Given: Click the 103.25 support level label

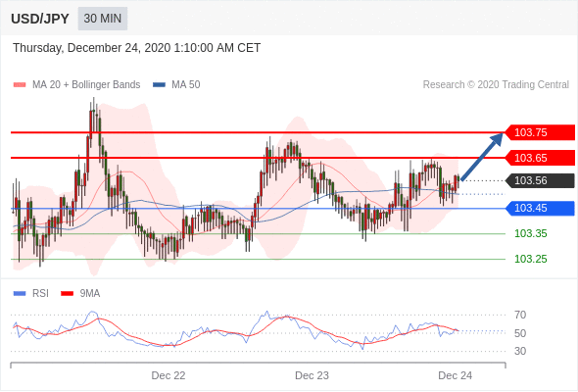Looking at the screenshot, I should point(530,259).
